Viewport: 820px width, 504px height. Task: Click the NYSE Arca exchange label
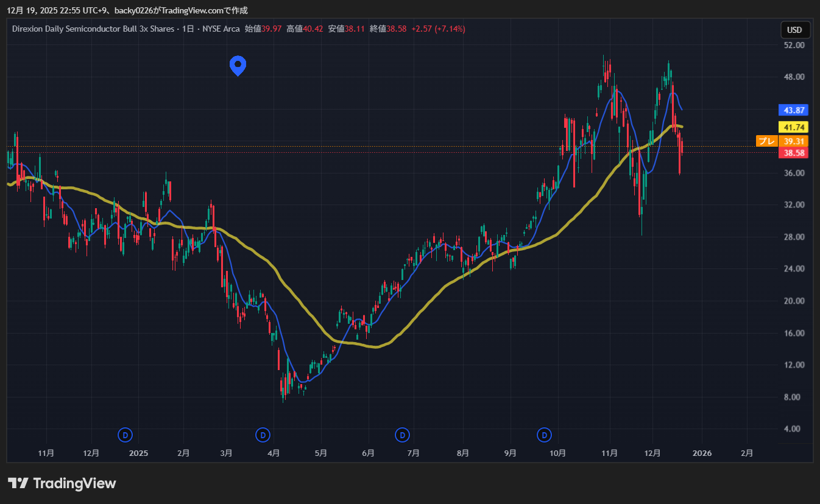coord(220,29)
